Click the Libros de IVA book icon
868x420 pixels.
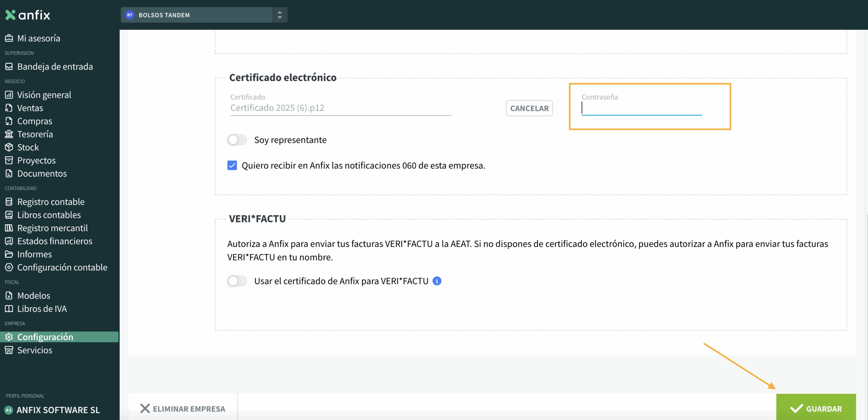(x=9, y=309)
